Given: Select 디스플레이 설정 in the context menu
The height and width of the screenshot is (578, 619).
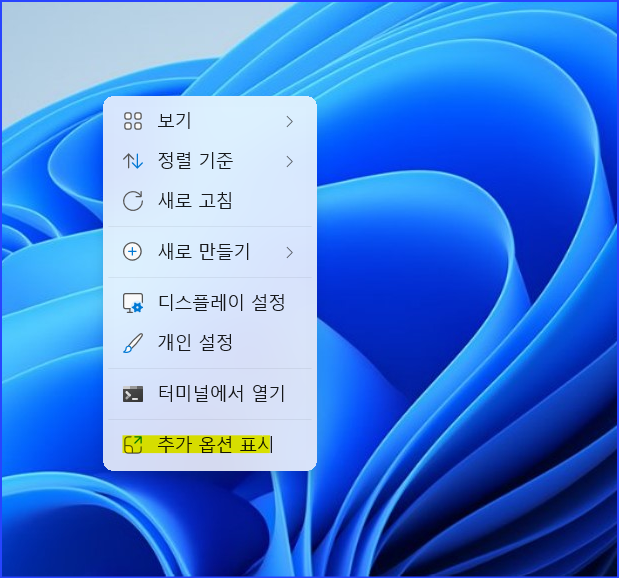Looking at the screenshot, I should (x=210, y=303).
